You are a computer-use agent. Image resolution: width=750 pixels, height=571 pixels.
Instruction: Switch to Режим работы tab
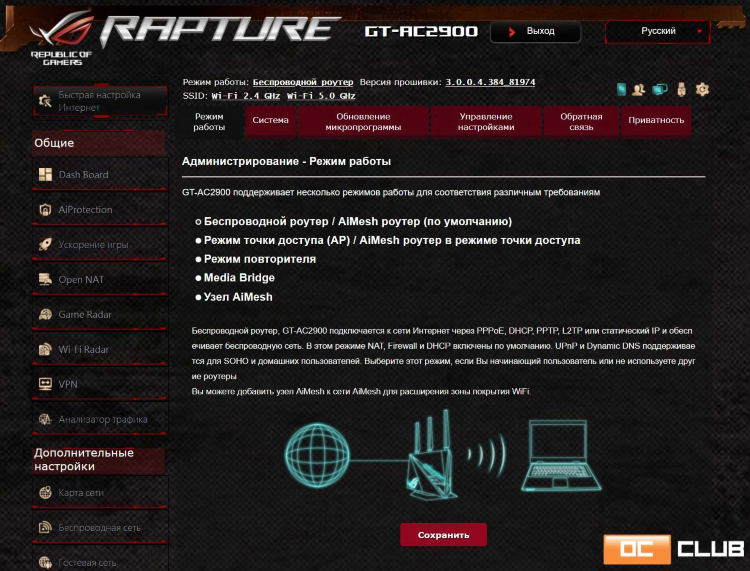209,122
